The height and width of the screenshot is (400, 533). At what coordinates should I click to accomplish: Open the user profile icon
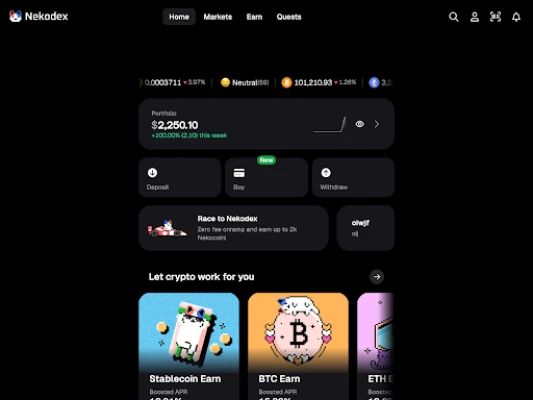point(475,17)
